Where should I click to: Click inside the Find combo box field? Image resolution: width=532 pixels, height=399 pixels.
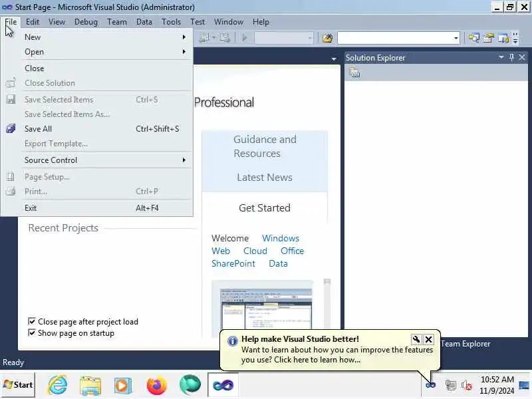pyautogui.click(x=395, y=38)
